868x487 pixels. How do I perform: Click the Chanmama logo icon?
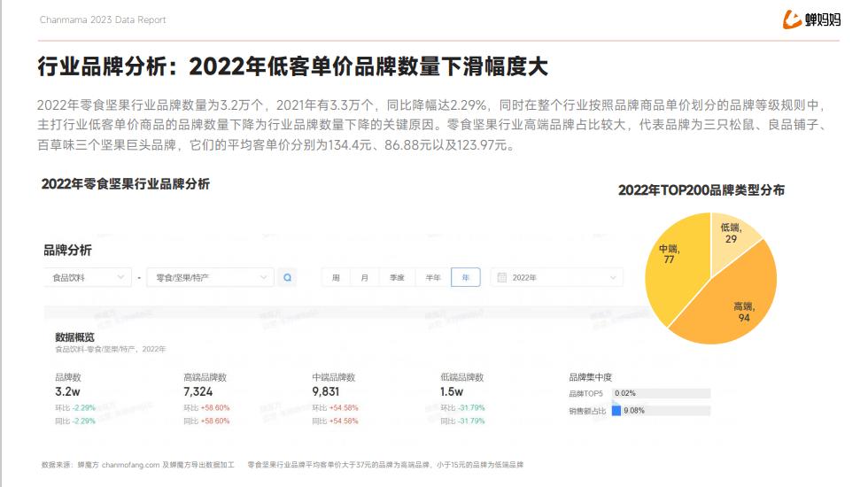coord(792,19)
